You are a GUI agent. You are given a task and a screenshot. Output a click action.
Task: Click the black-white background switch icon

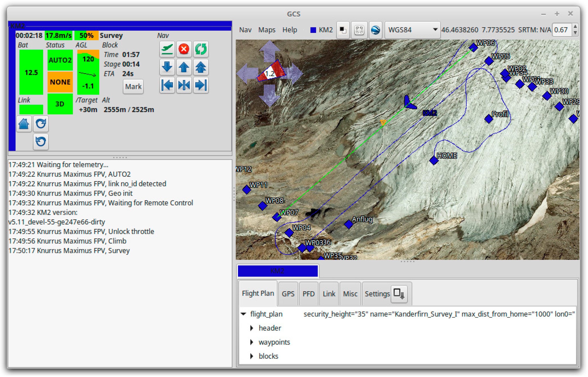(343, 30)
